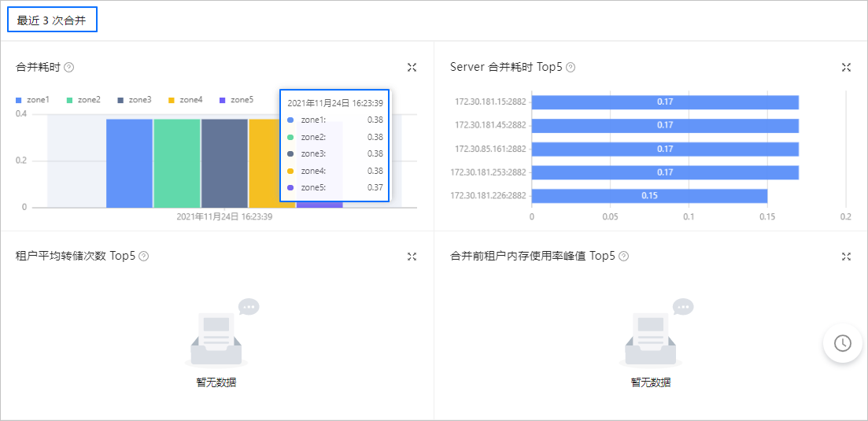This screenshot has width=868, height=421.
Task: Click the bar for 172.30.181.45:2882
Action: click(x=665, y=126)
